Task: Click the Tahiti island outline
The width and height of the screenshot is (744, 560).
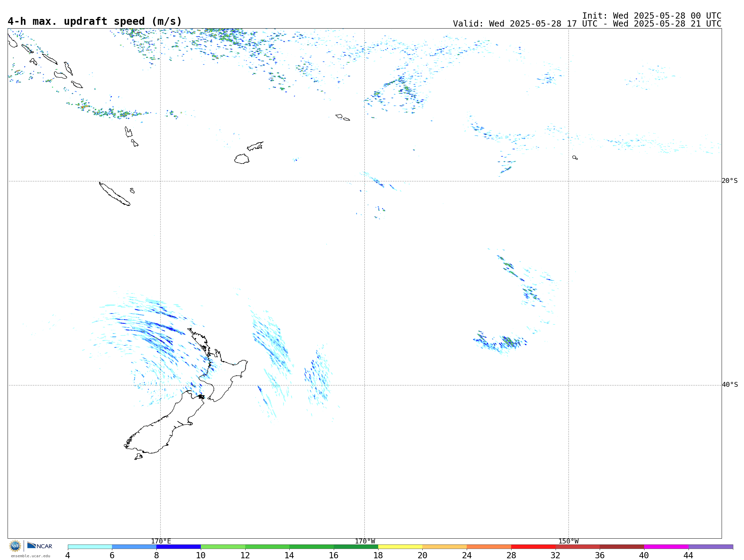Action: 575,157
